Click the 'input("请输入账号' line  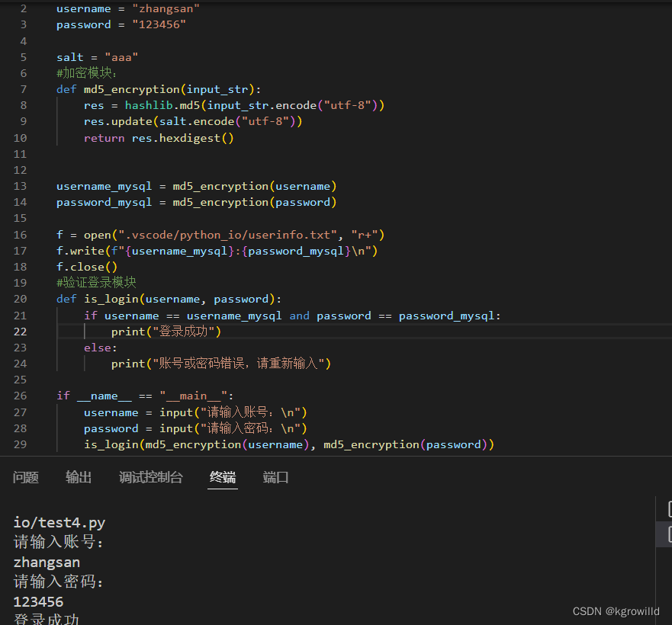pyautogui.click(x=195, y=412)
